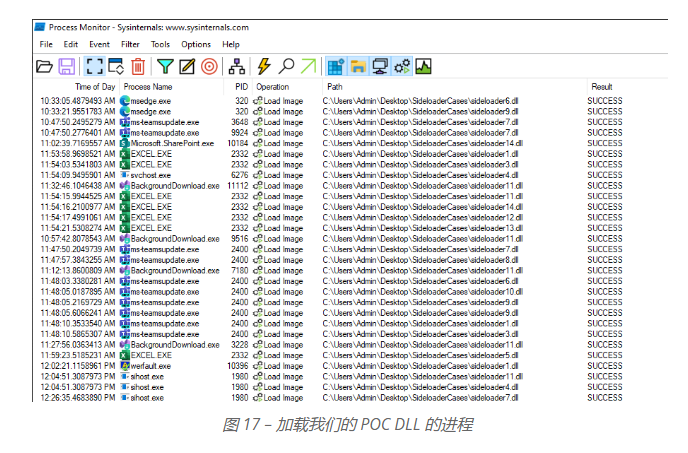Toggle Show Registry Activity icon
The height and width of the screenshot is (453, 688).
click(336, 67)
